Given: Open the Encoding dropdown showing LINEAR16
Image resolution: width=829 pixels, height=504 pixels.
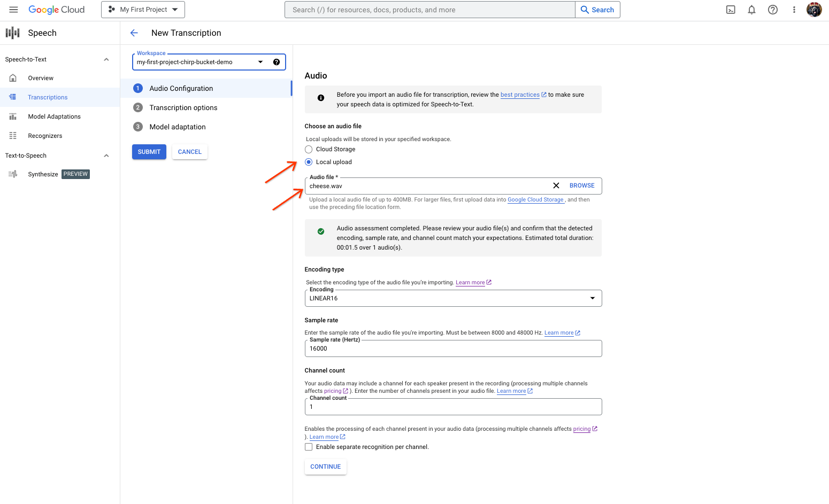Looking at the screenshot, I should pyautogui.click(x=592, y=298).
